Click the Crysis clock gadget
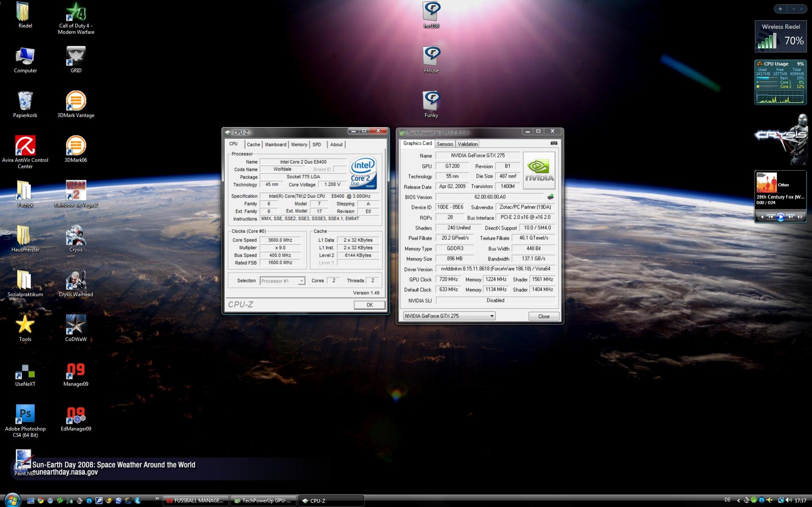 (782, 140)
